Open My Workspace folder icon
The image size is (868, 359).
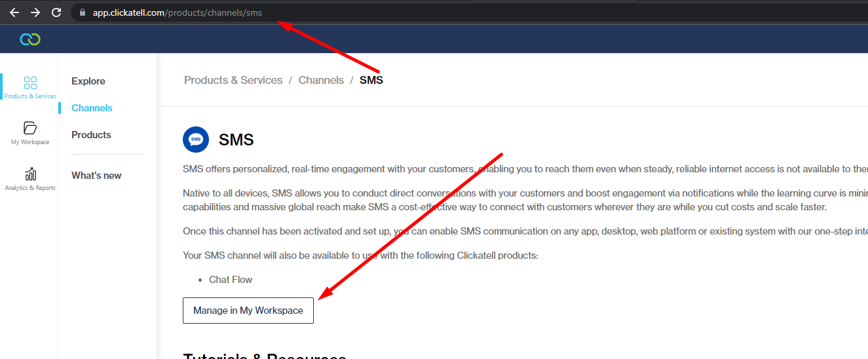tap(30, 128)
